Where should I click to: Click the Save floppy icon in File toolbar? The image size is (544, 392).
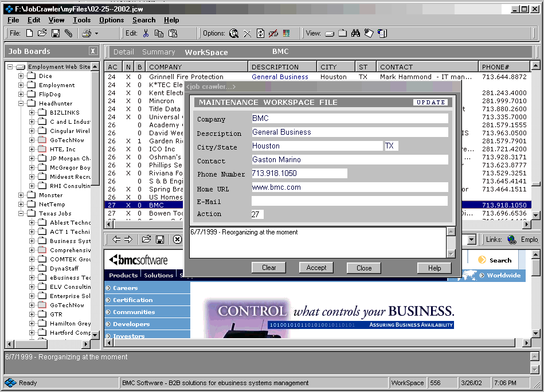click(x=56, y=33)
